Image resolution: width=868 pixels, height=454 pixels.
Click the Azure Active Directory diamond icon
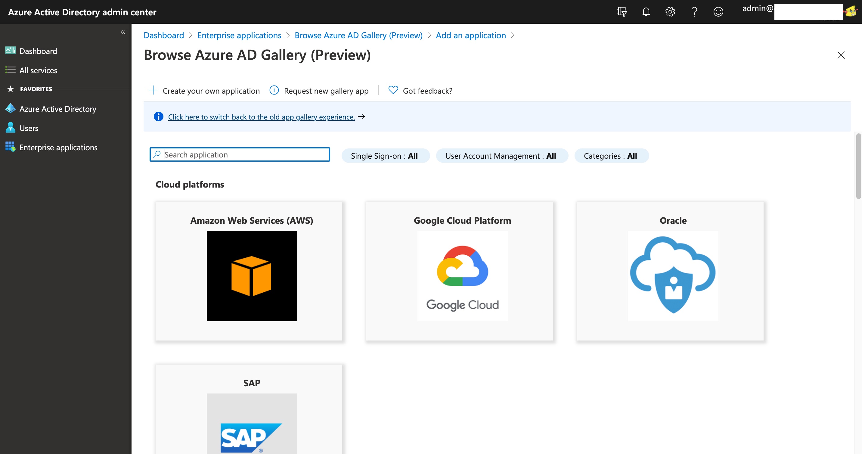pos(11,108)
